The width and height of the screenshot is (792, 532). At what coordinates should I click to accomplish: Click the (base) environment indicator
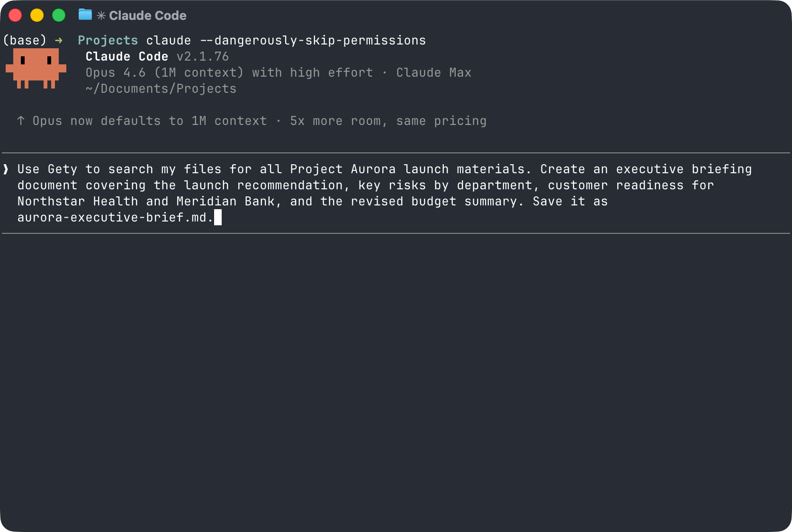(24, 40)
